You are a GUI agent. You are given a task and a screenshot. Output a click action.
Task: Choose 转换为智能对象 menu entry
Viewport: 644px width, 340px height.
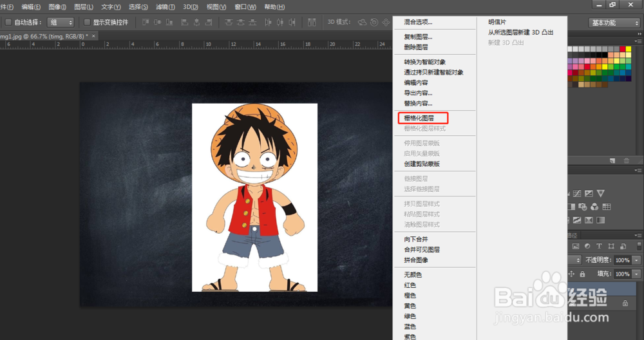coord(424,62)
